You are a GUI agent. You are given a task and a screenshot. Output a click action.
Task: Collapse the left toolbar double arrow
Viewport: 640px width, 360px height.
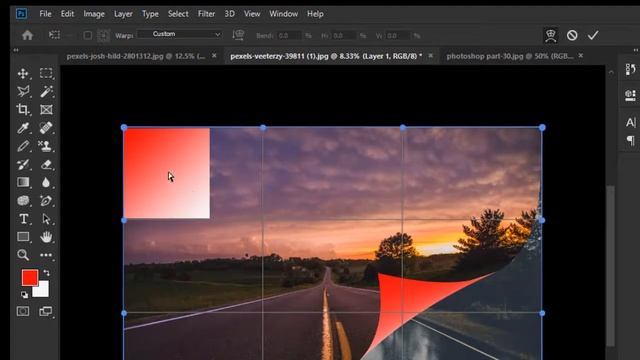(16, 50)
